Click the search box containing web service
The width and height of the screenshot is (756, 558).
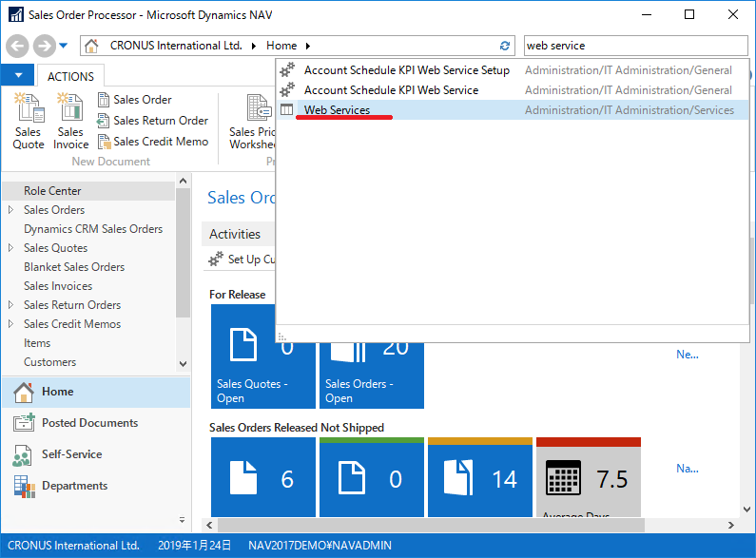point(634,46)
